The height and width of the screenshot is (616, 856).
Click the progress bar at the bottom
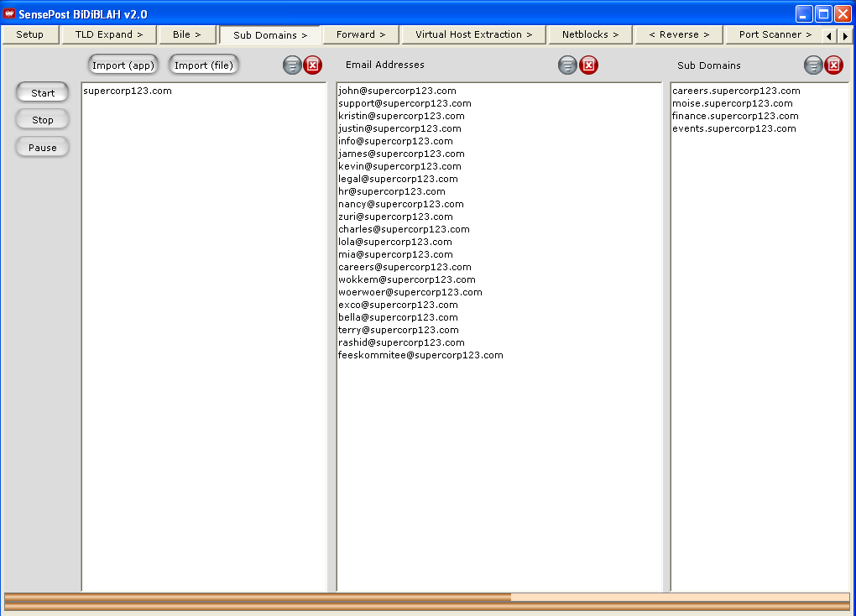click(x=426, y=602)
